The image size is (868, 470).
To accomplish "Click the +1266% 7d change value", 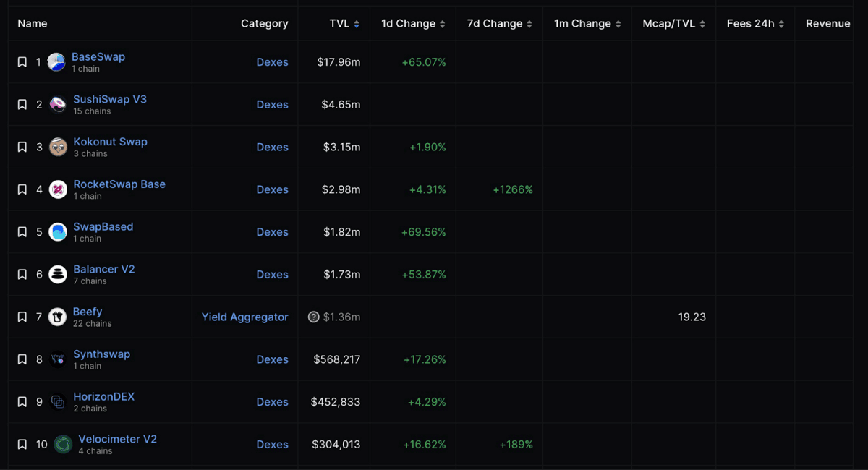I will tap(513, 189).
